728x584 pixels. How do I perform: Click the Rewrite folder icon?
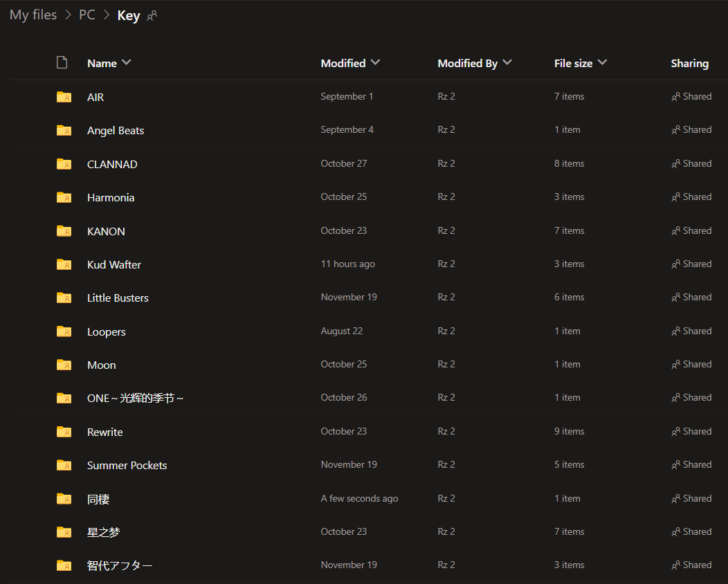(x=64, y=432)
